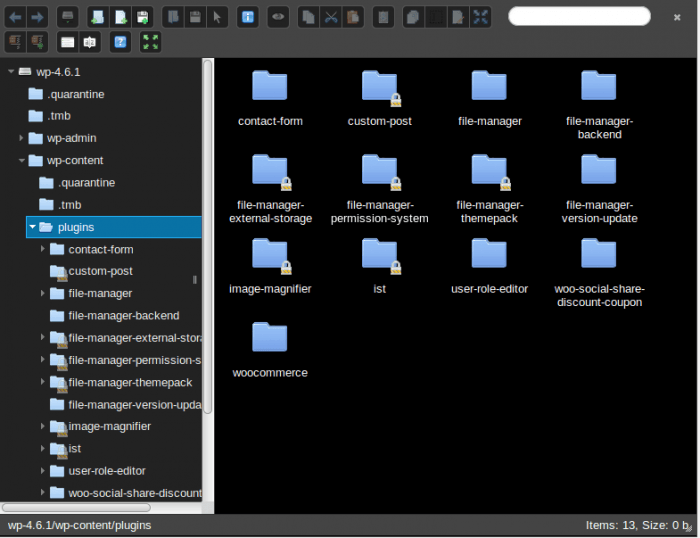Image resolution: width=700 pixels, height=538 pixels.
Task: Click the tree panel horizontal scrollbar
Action: click(76, 508)
